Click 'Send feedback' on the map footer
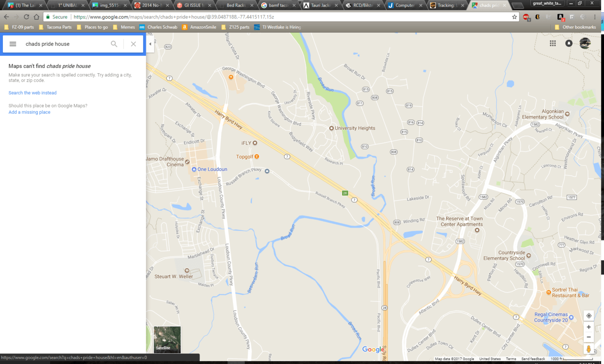The width and height of the screenshot is (604, 364). [533, 359]
